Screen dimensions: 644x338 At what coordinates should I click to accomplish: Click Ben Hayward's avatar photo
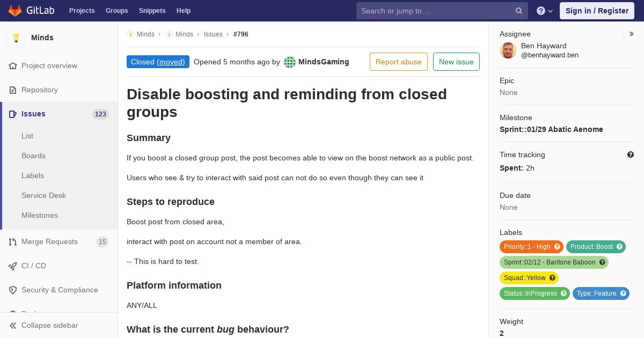[x=508, y=50]
